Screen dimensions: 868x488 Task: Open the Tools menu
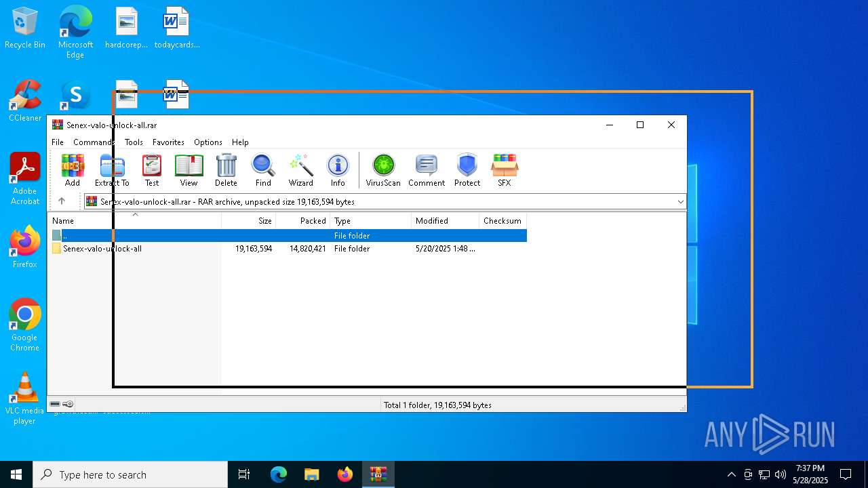coord(134,142)
